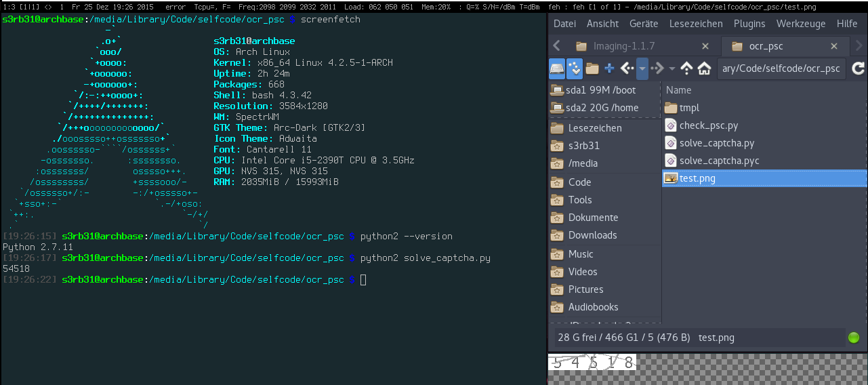Click the folder tree toolbar icon
This screenshot has width=868, height=385.
[x=592, y=68]
